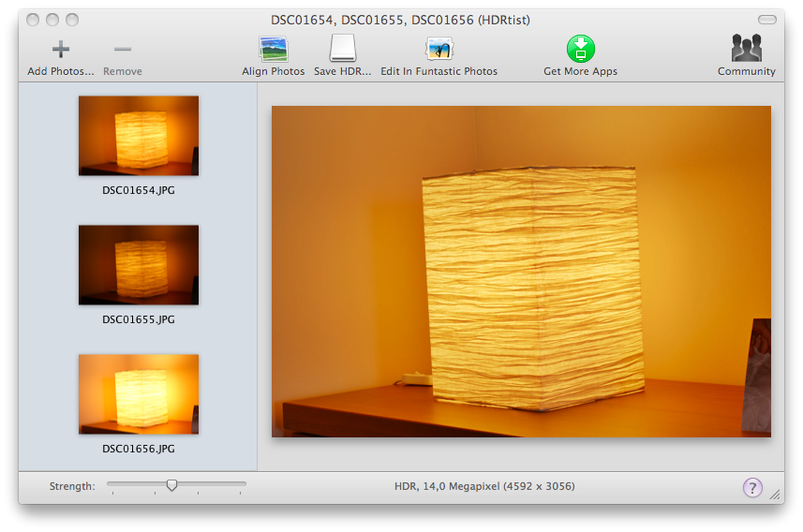This screenshot has height=532, width=803.
Task: Click the Strength slider knob
Action: (171, 485)
